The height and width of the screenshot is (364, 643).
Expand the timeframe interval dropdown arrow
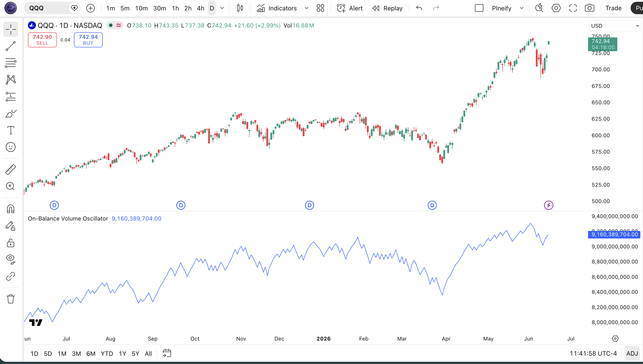222,8
